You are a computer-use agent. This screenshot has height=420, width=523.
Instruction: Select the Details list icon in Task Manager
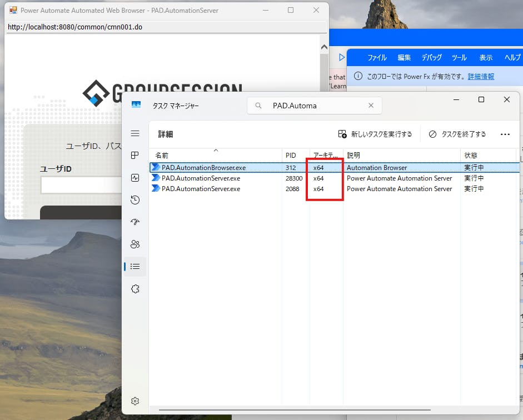tap(135, 266)
